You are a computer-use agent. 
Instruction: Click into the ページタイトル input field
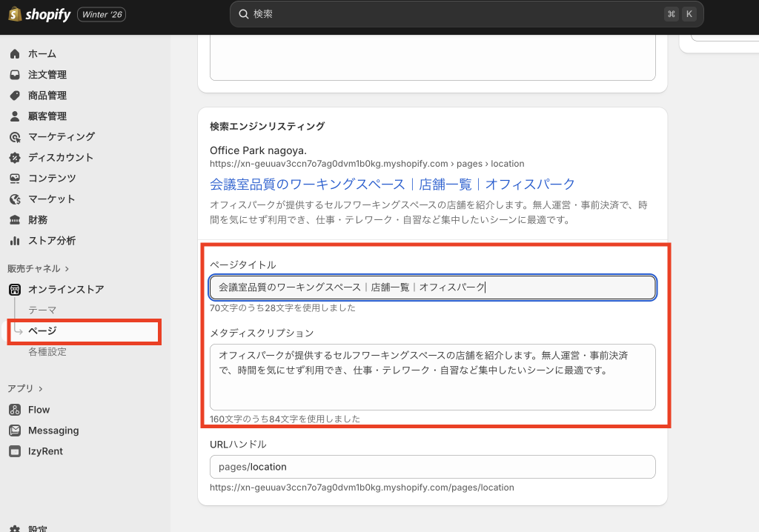(x=432, y=287)
